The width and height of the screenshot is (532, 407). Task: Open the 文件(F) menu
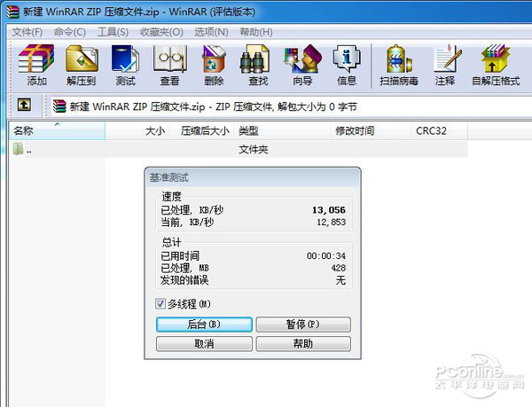coord(27,32)
